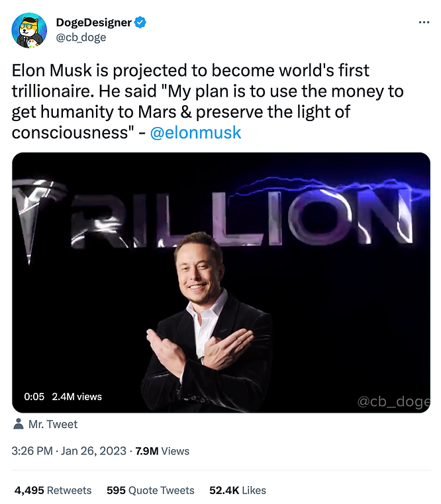Open the 3:26 PM Jan 26, 2023 timestamp
The height and width of the screenshot is (504, 441).
(x=69, y=451)
